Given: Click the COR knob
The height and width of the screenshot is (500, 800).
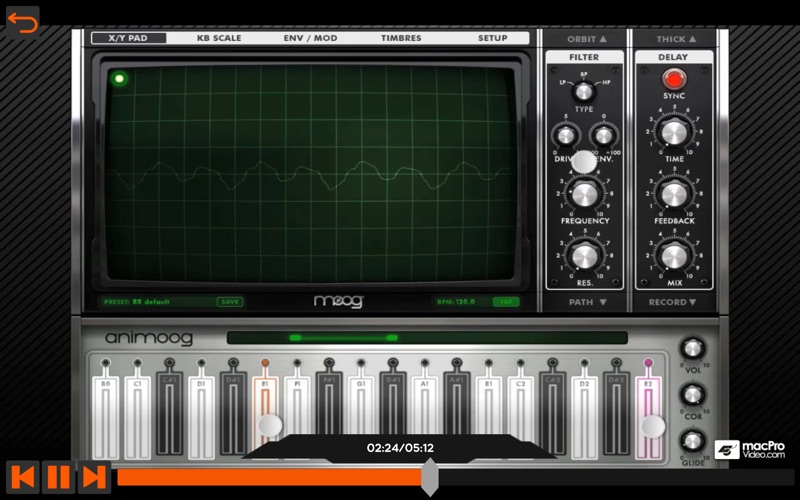Looking at the screenshot, I should click(692, 394).
